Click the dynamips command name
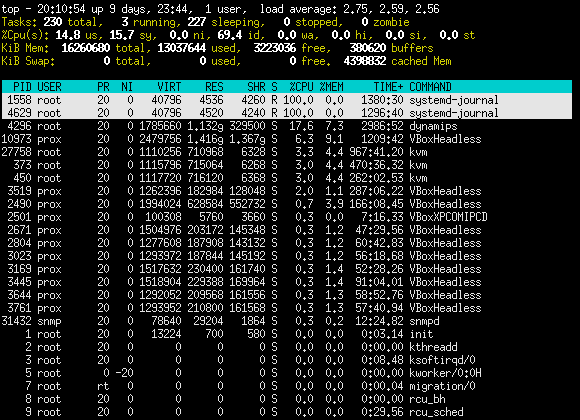Screen dimensions: 580x420 coord(433,126)
